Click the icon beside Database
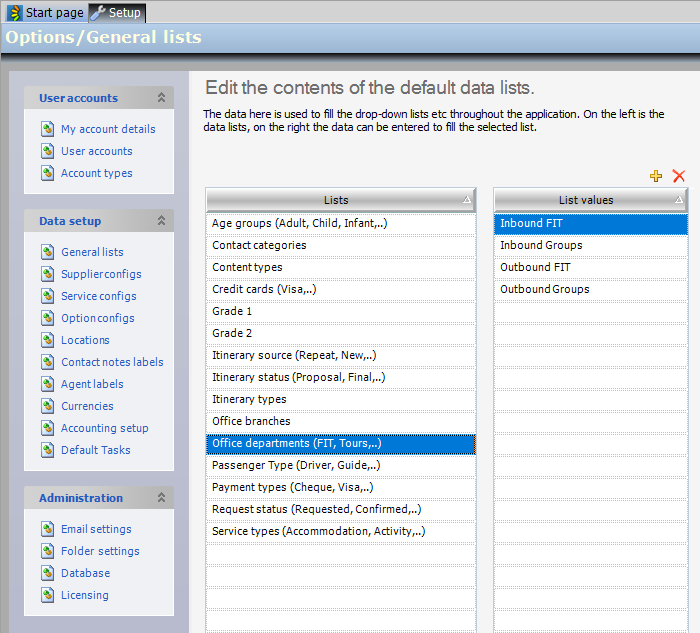 [48, 573]
